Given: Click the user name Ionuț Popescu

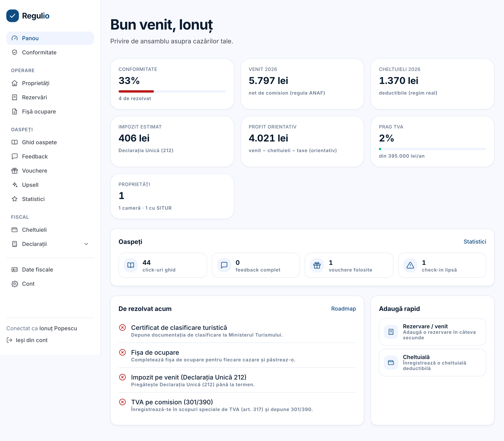Looking at the screenshot, I should 58,328.
